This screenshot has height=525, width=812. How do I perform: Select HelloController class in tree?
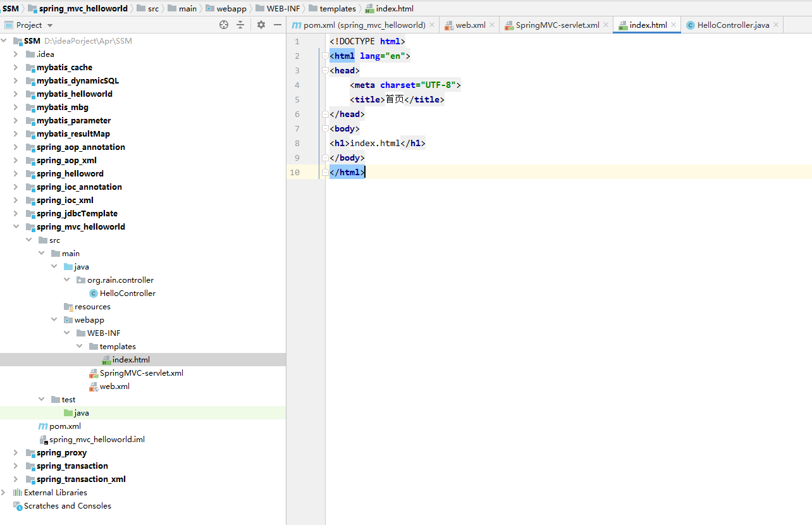pyautogui.click(x=128, y=293)
